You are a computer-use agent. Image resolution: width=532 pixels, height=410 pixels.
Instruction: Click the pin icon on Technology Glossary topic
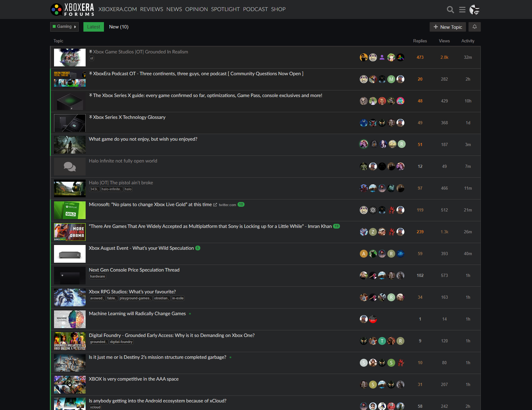pos(91,117)
